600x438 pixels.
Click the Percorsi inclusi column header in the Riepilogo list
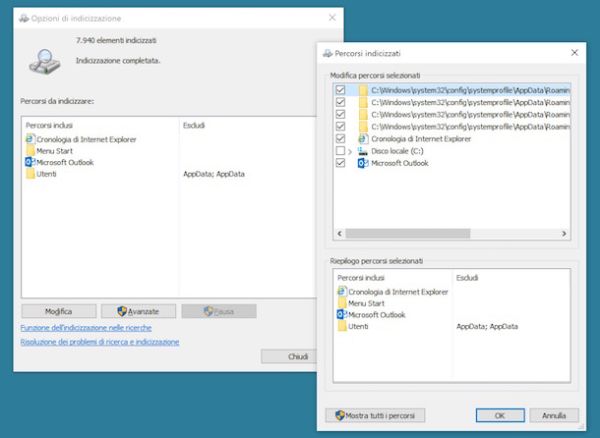pyautogui.click(x=360, y=276)
